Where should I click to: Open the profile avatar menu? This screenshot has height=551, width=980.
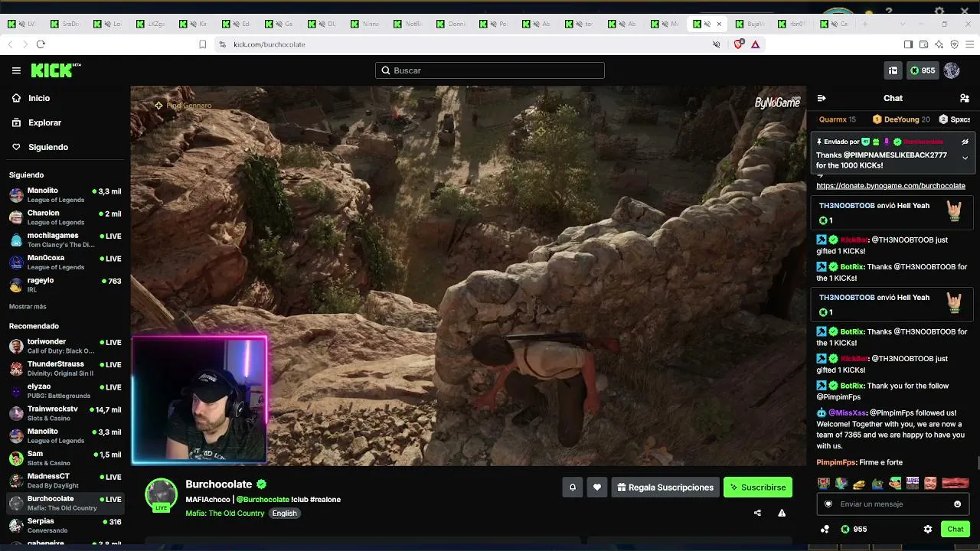click(x=952, y=70)
